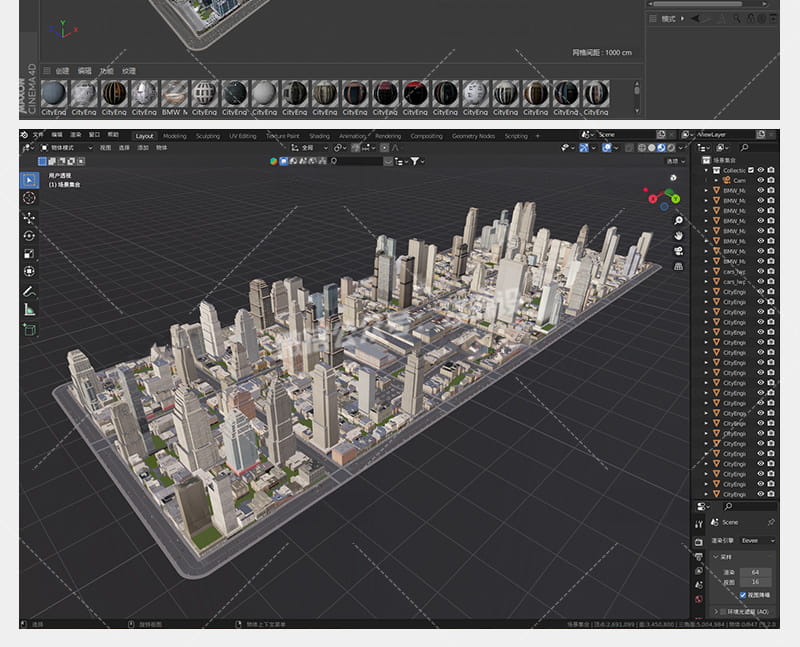Open the World properties tab
The height and width of the screenshot is (647, 800).
(x=699, y=599)
